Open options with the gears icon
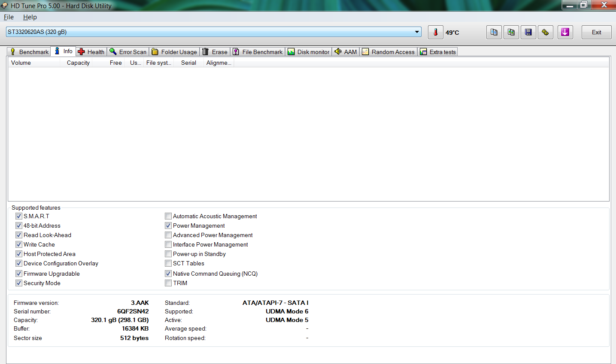Screen dimensions: 616x364 point(545,32)
